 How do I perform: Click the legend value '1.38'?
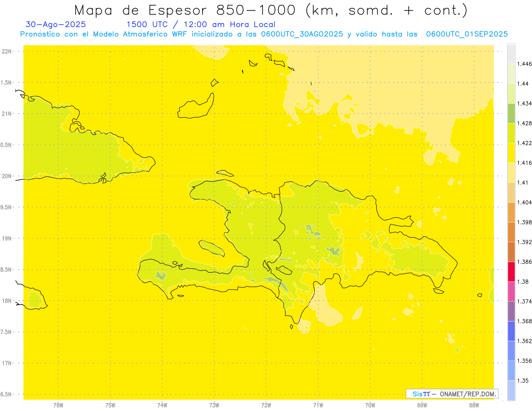(523, 282)
